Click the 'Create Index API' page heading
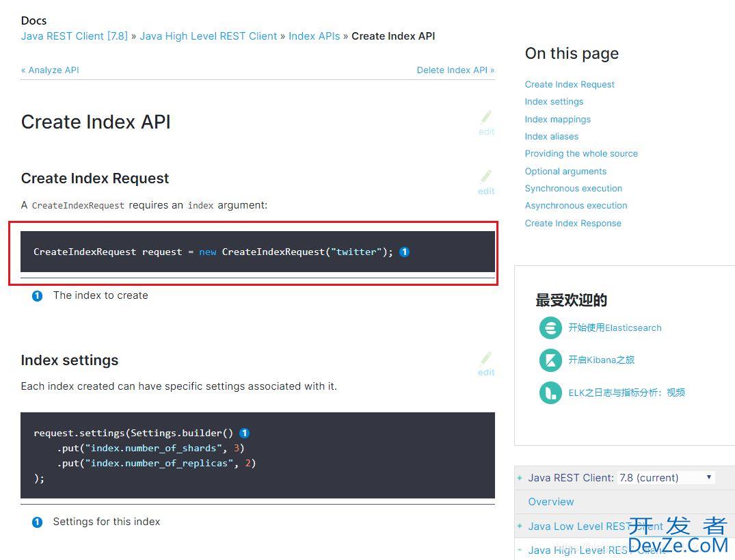The image size is (735, 560). pyautogui.click(x=96, y=122)
